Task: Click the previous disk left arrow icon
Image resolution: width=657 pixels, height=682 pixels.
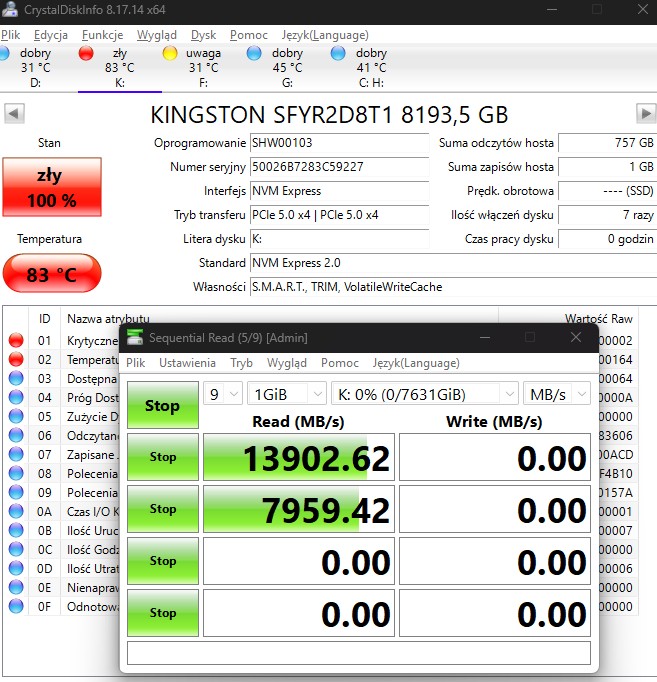Action: click(14, 113)
